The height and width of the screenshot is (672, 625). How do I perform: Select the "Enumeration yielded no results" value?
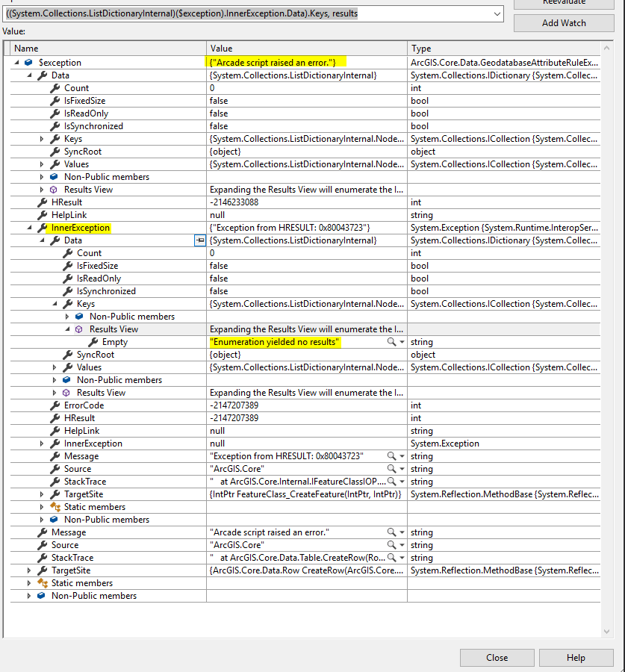[x=274, y=342]
